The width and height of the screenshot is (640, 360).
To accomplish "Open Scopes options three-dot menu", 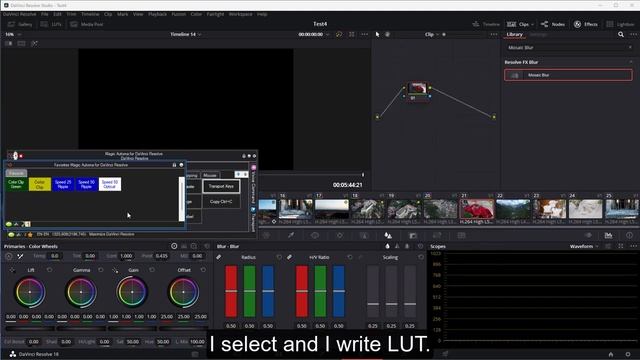I will tap(633, 246).
